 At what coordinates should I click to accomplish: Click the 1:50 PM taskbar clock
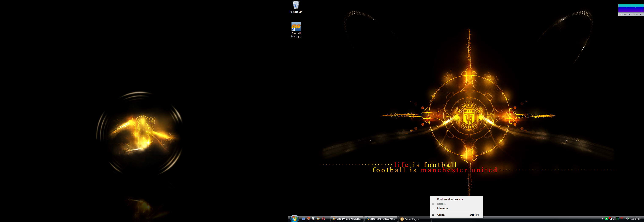coord(636,219)
